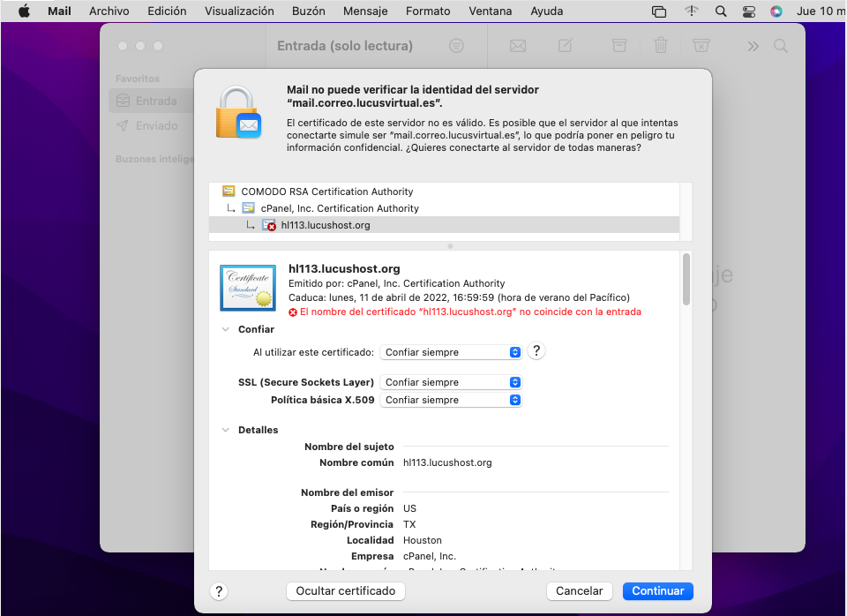
Task: Collapse the Confiar section
Action: point(226,329)
